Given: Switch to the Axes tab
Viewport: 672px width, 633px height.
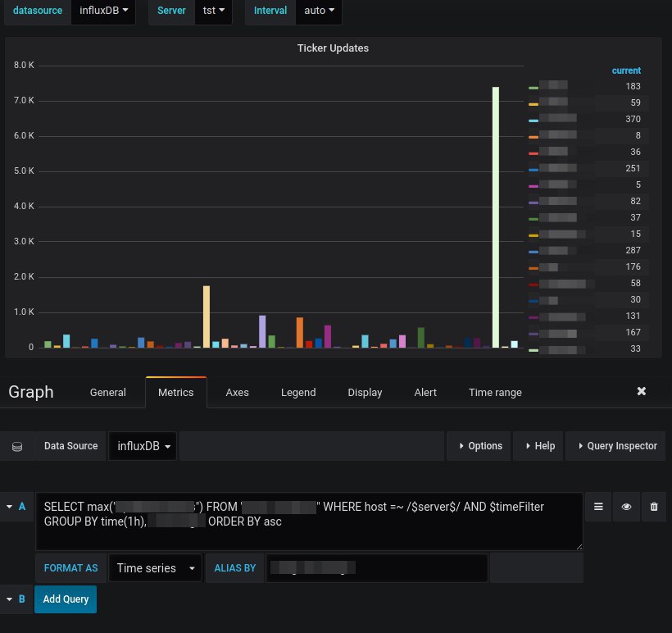Looking at the screenshot, I should click(x=237, y=393).
